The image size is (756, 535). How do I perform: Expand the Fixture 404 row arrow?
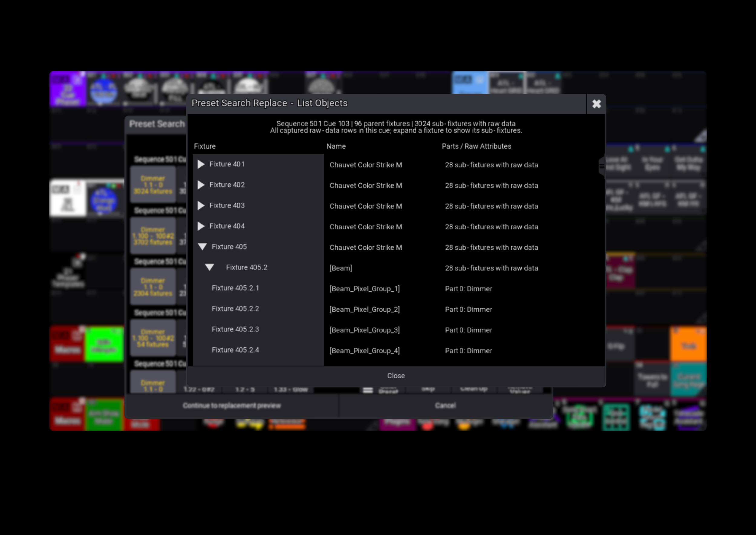click(201, 226)
